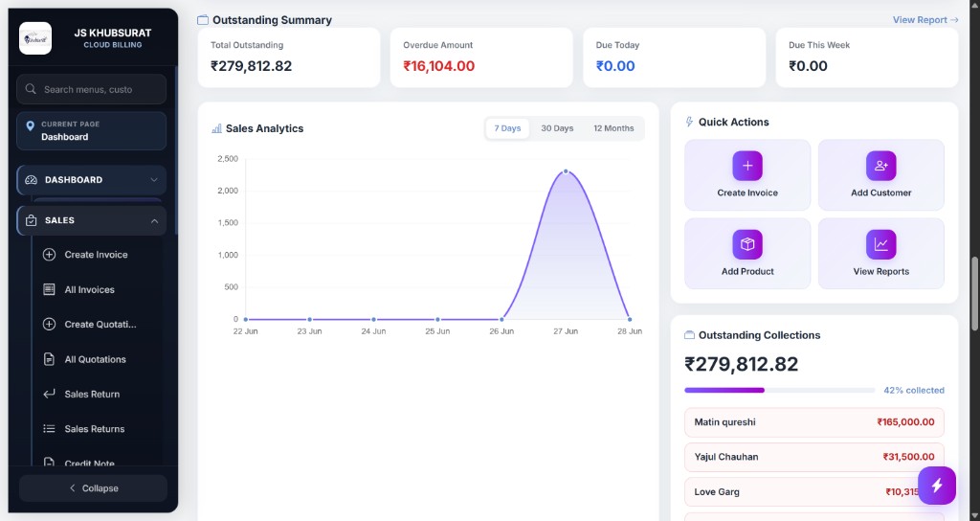Click the Total Outstanding ₹279,812.82 card
This screenshot has height=521, width=980.
(x=289, y=57)
